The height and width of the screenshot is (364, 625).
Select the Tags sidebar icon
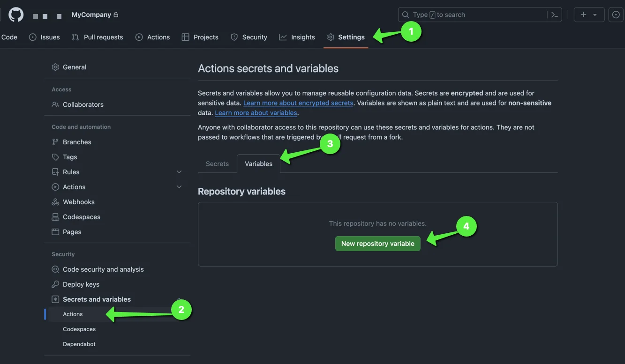coord(55,156)
